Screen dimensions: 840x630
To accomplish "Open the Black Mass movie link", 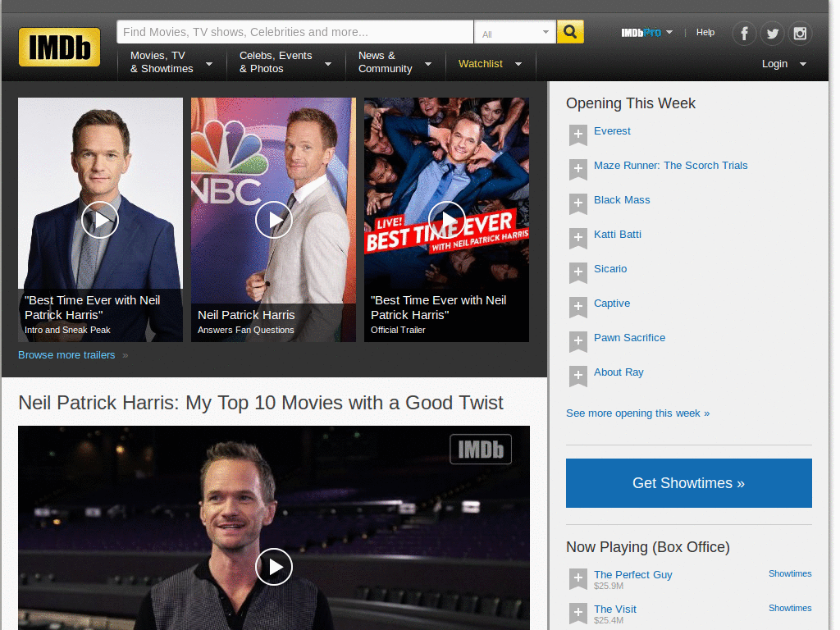I will pos(622,200).
